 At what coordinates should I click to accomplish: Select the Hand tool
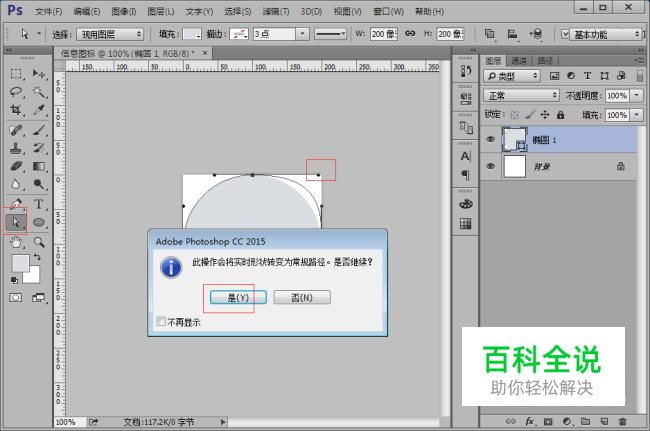[x=16, y=242]
